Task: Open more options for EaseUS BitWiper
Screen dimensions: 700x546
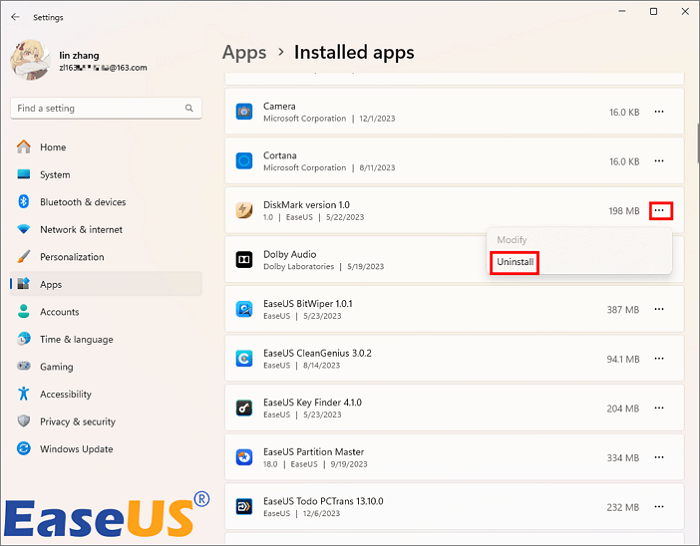Action: pyautogui.click(x=659, y=309)
